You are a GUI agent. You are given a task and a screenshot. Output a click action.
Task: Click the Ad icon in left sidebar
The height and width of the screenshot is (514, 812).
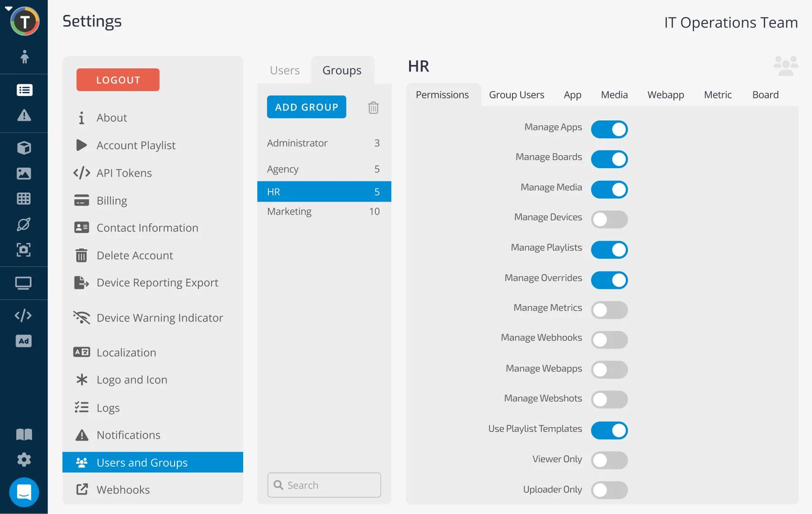pos(24,341)
